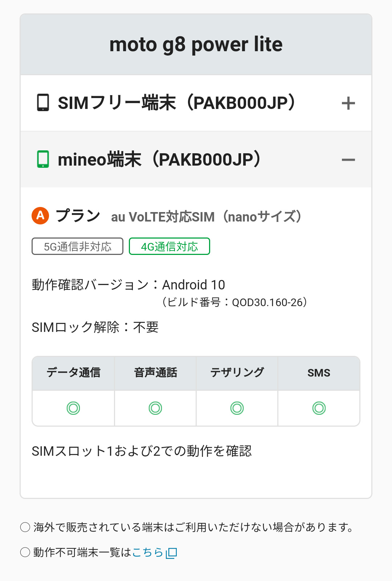Click the テザリング double-circle status icon
The width and height of the screenshot is (392, 581).
click(x=237, y=408)
